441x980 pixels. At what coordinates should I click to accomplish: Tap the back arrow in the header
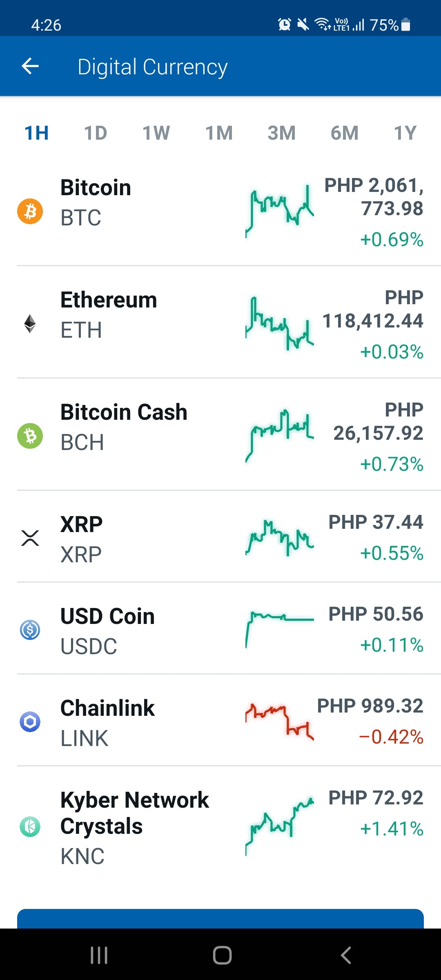pyautogui.click(x=30, y=66)
